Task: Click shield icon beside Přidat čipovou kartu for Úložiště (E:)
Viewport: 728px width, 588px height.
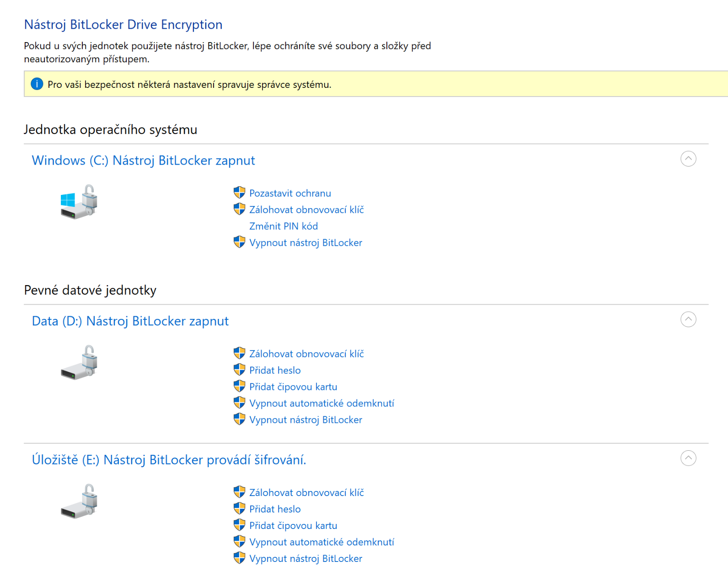Action: coord(239,525)
